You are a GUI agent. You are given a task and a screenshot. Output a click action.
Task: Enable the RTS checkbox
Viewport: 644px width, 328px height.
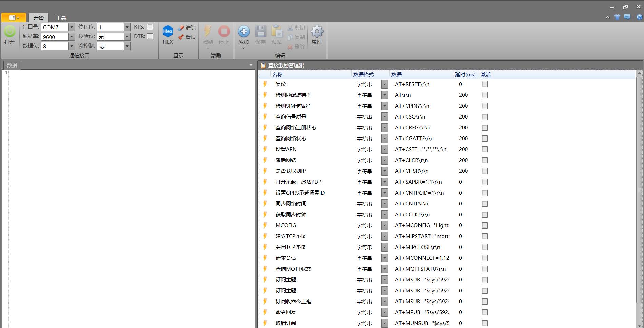coord(150,27)
